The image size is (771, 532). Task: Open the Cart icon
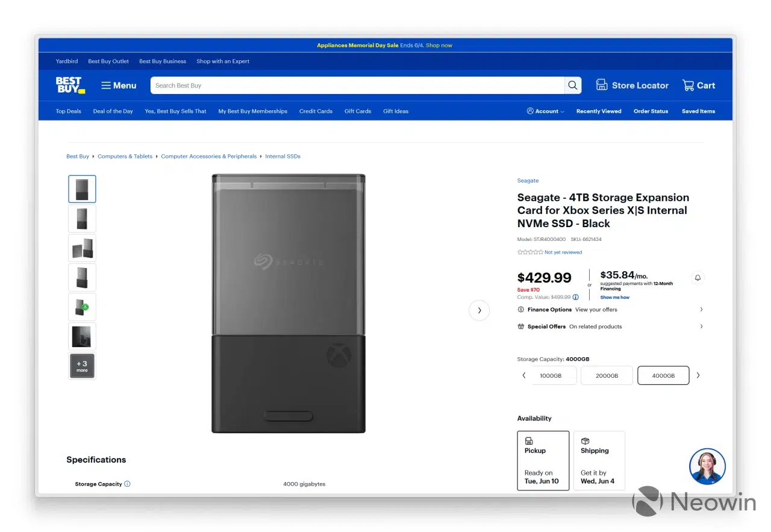coord(688,86)
